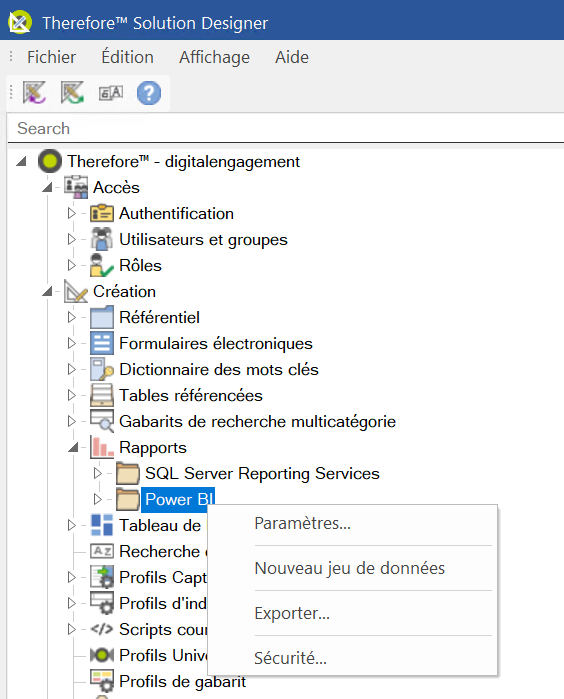
Task: Click the Tables référencées drawer icon
Action: 102,395
